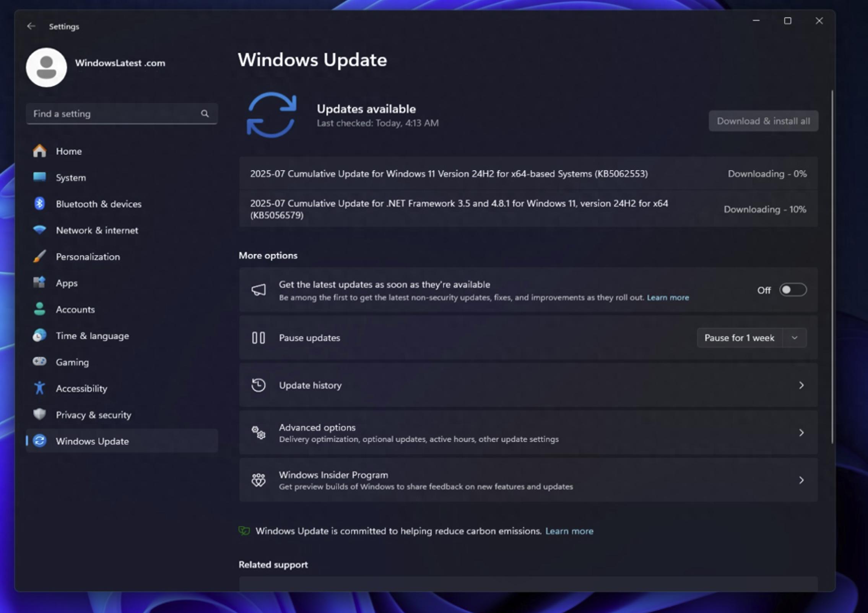Click the Privacy & security shield icon

pos(39,414)
